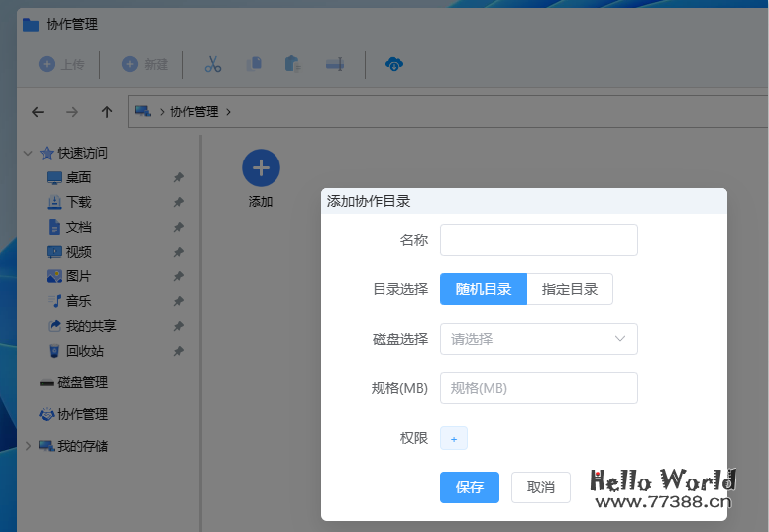Click the 新建 new button
This screenshot has width=769, height=532.
pos(145,64)
